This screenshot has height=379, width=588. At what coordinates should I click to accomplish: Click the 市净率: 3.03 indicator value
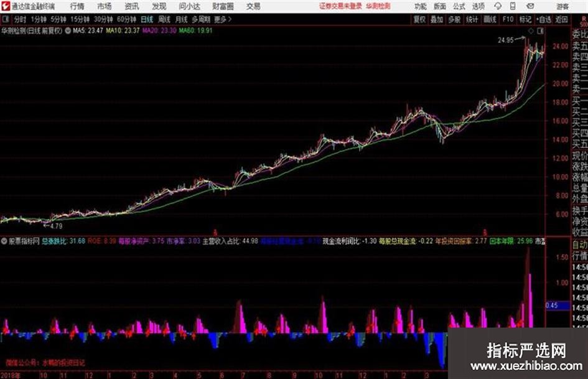pos(184,241)
